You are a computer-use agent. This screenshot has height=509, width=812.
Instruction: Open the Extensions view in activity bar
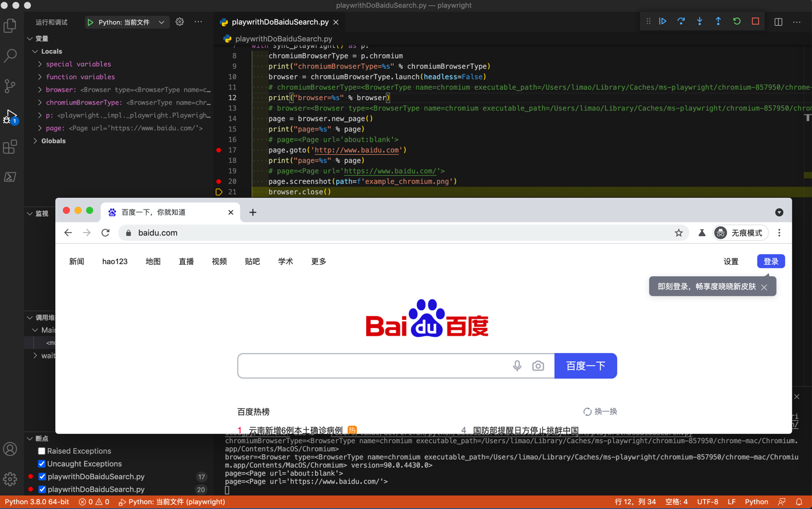(x=10, y=147)
